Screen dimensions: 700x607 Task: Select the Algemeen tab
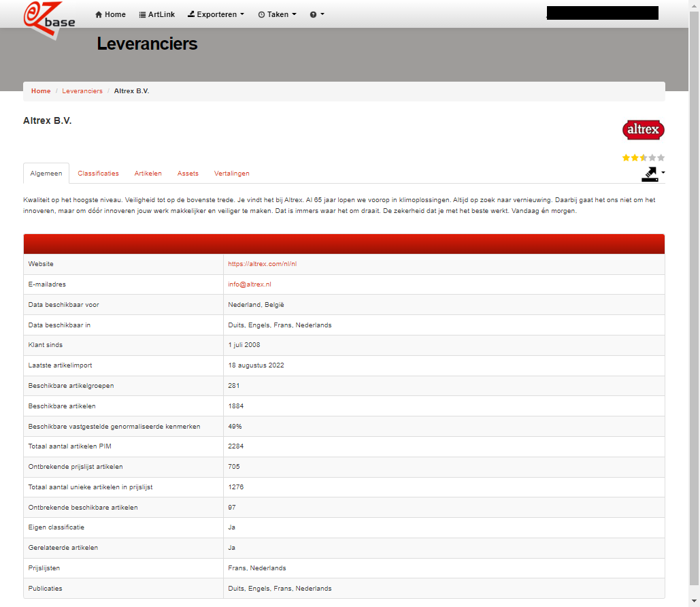click(46, 174)
